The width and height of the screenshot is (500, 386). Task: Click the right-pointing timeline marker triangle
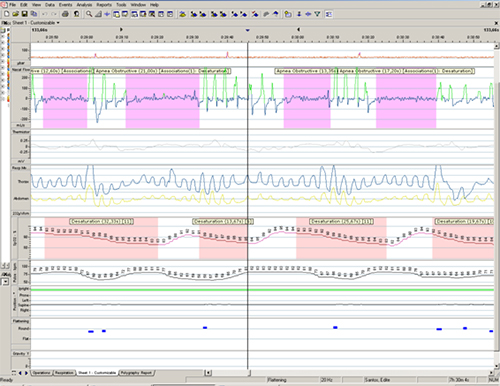(x=121, y=30)
